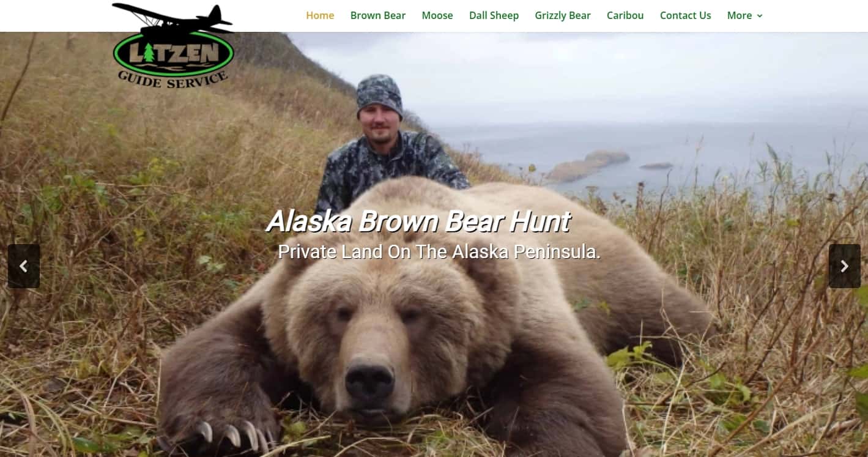Click the green Litzen oval logo
Image resolution: width=868 pixels, height=457 pixels.
(174, 53)
